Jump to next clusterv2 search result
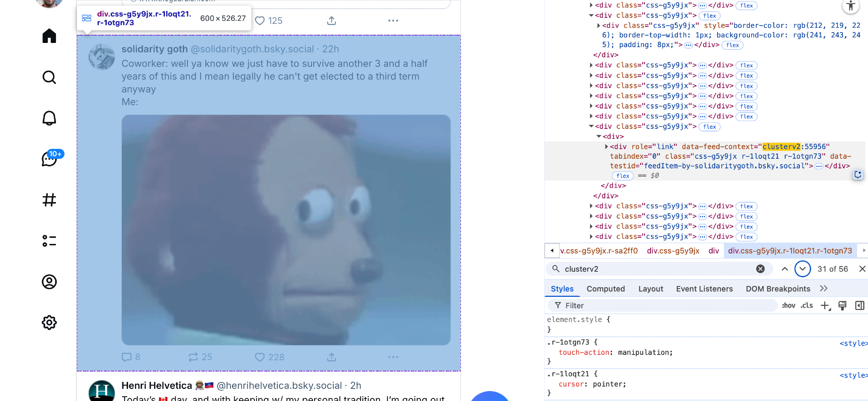The width and height of the screenshot is (868, 401). point(802,269)
